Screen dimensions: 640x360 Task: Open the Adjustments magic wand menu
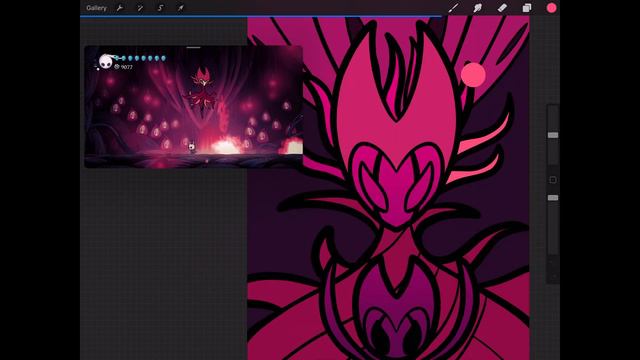[140, 8]
